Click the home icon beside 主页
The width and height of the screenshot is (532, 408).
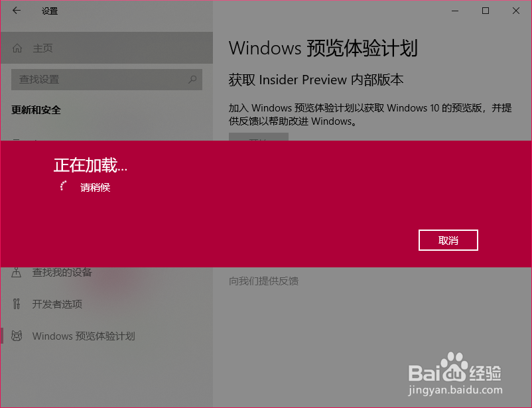(17, 48)
